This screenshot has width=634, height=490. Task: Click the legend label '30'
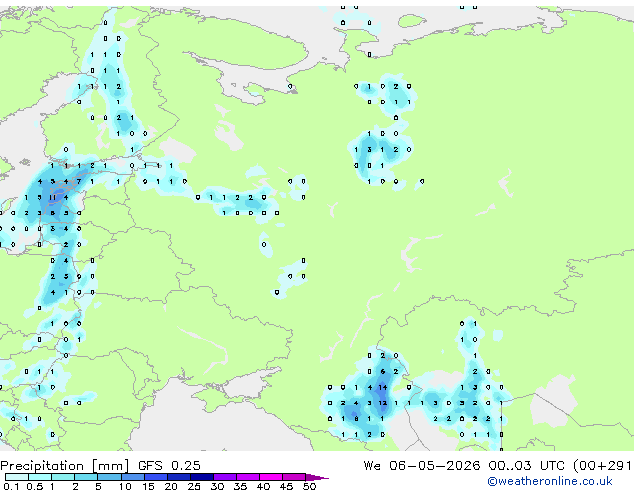[x=217, y=486]
